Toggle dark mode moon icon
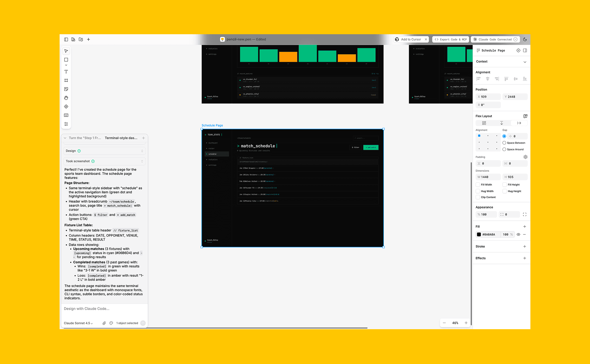The image size is (590, 364). click(525, 39)
